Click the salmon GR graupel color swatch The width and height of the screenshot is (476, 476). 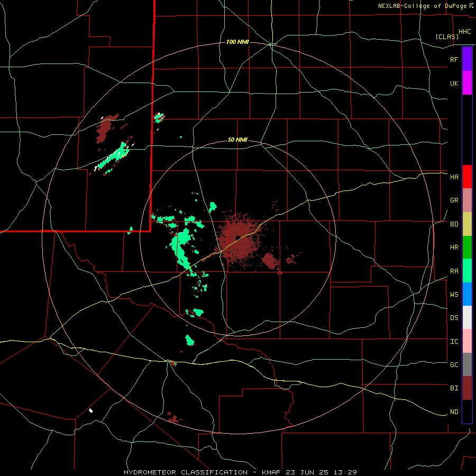pos(467,200)
